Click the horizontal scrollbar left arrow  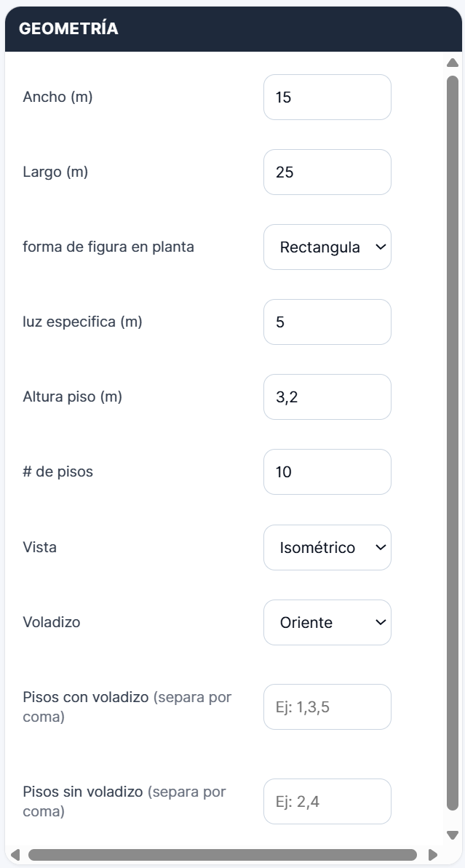point(15,854)
